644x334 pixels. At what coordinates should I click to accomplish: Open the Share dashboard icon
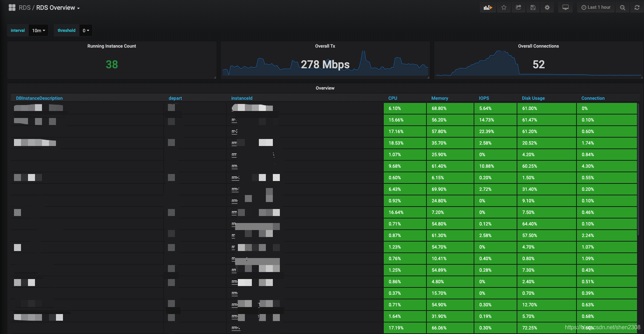(518, 7)
